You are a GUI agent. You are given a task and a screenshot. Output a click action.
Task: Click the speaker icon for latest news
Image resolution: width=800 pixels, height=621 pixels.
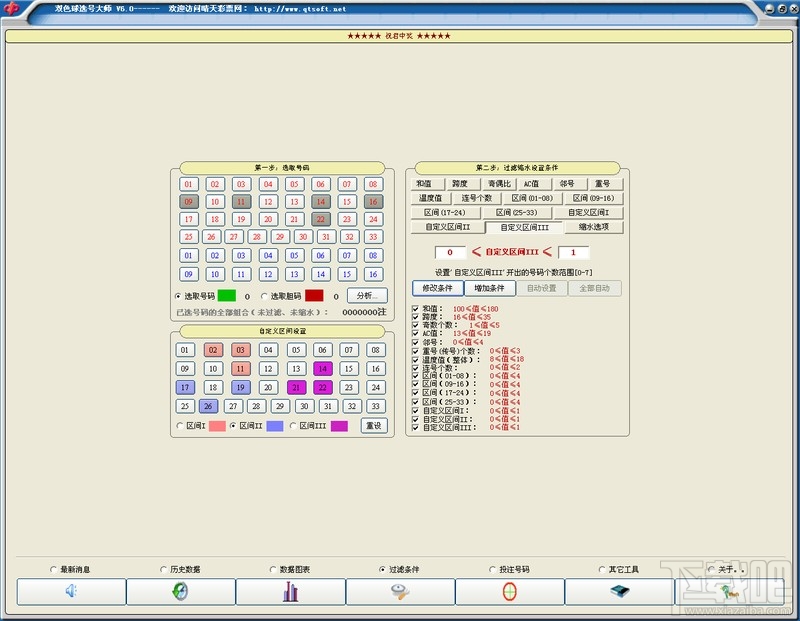point(70,591)
